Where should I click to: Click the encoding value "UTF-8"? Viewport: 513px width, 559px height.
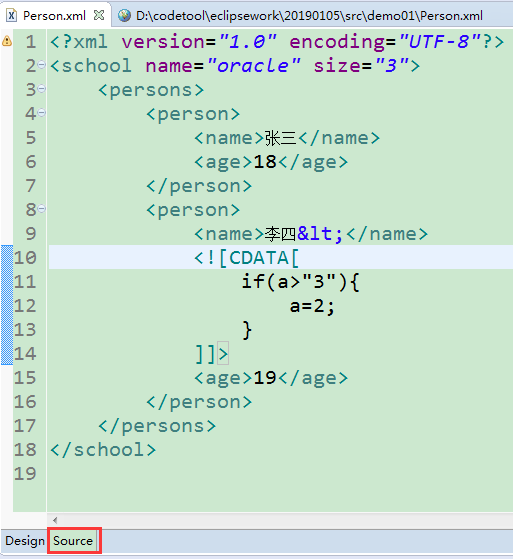[x=440, y=42]
